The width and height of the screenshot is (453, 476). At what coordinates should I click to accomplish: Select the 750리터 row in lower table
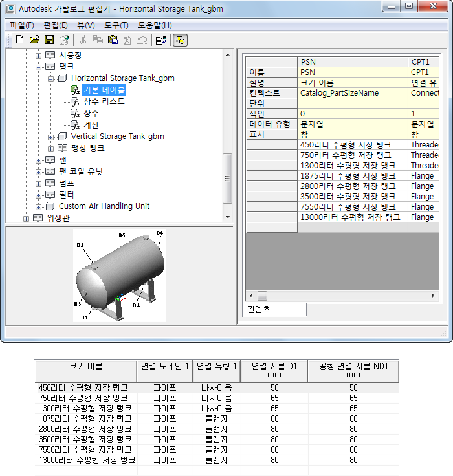point(217,398)
